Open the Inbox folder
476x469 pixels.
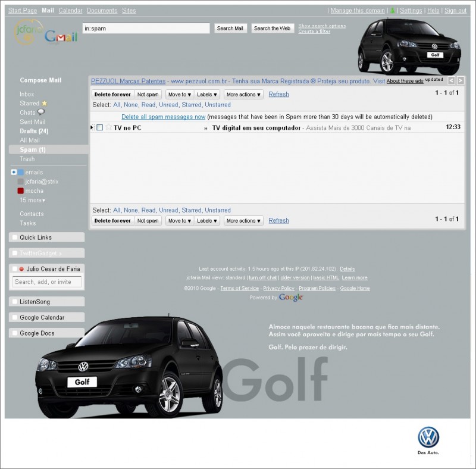point(27,94)
